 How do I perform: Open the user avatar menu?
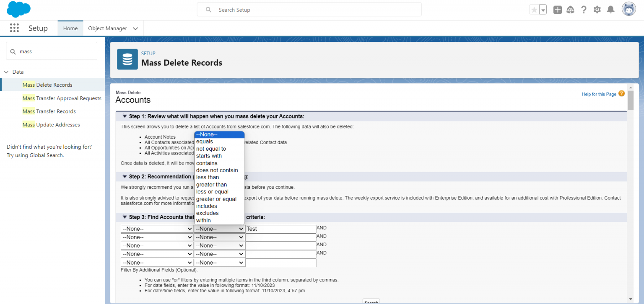[x=628, y=8]
